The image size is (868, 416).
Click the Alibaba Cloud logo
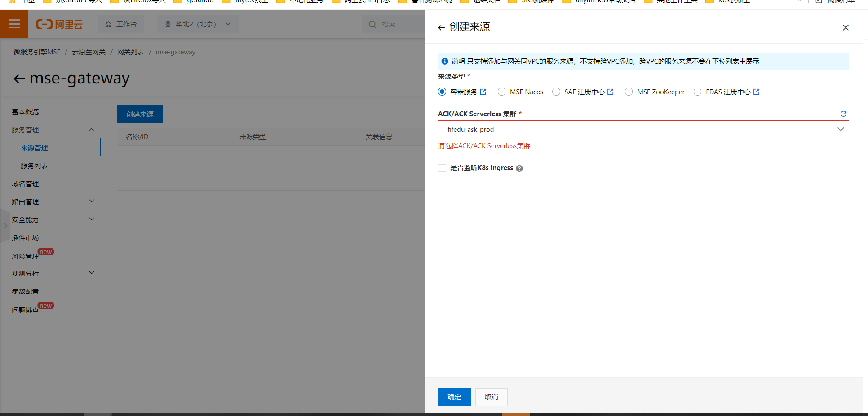click(59, 24)
